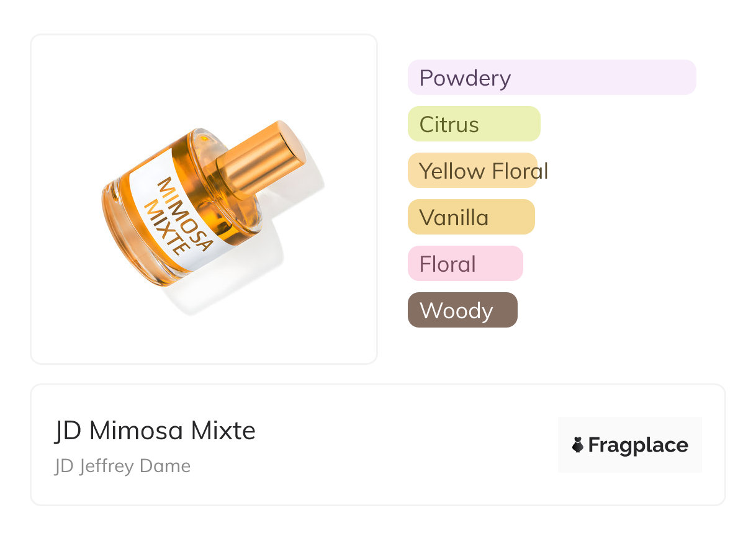Select the brown Woody accord bar
The height and width of the screenshot is (536, 756).
point(462,310)
